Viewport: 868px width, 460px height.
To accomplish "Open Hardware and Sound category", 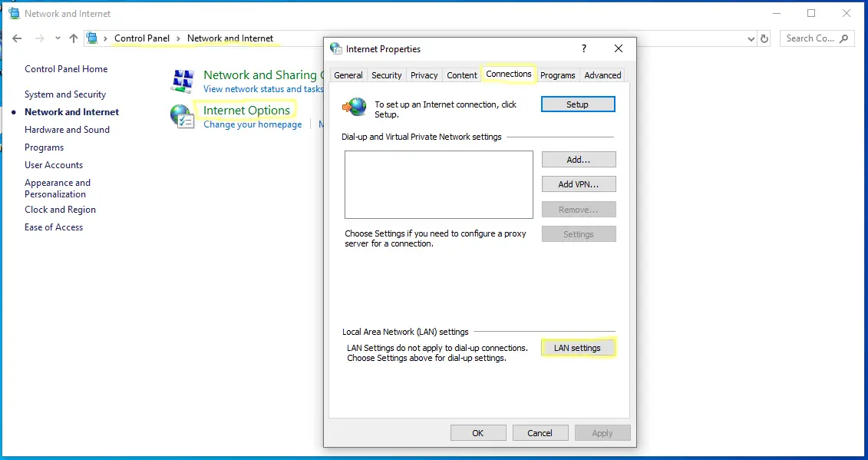I will [67, 130].
